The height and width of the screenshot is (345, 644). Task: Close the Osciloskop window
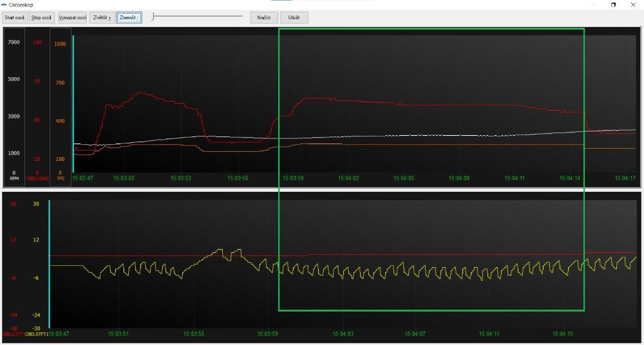[x=634, y=5]
